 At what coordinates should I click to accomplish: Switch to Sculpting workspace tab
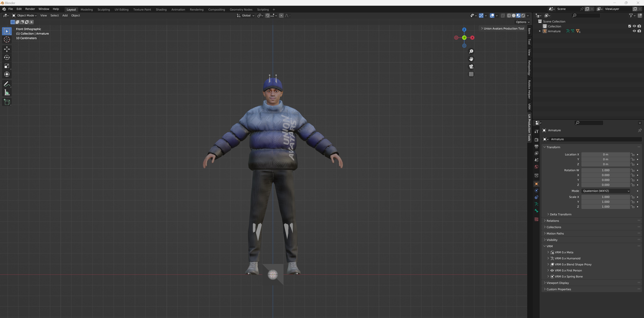pos(104,10)
